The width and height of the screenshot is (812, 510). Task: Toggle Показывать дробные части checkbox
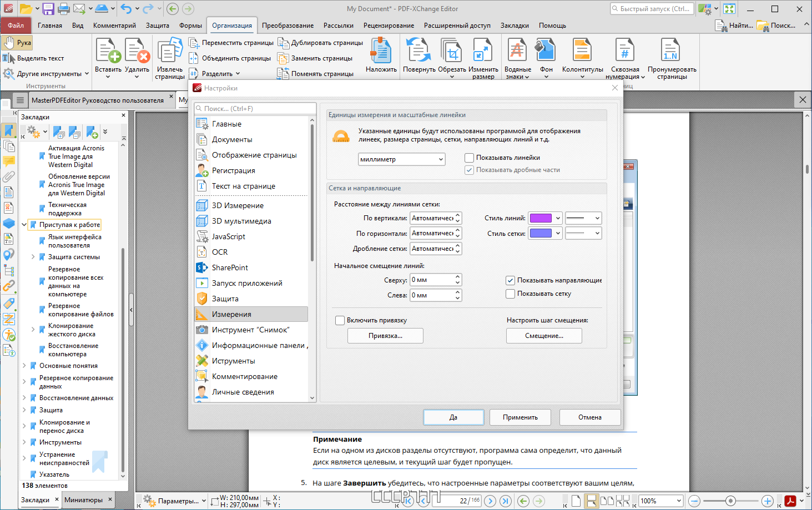point(469,170)
